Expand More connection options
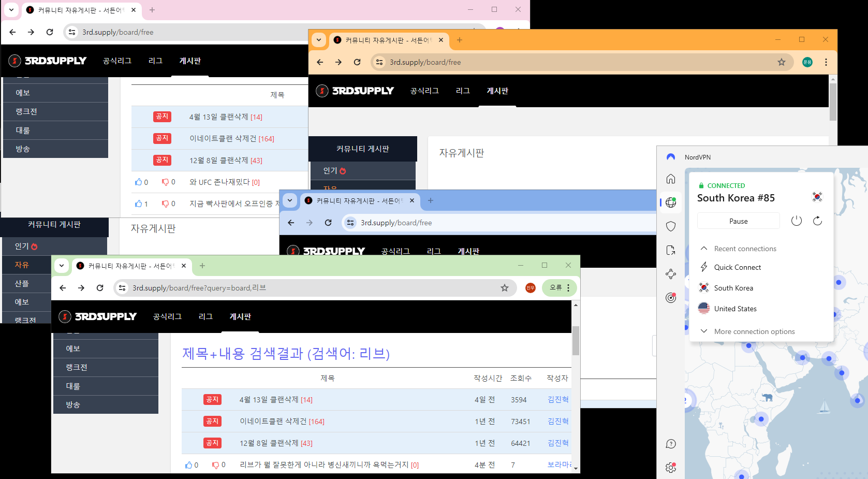Viewport: 868px width, 479px height. click(x=754, y=331)
